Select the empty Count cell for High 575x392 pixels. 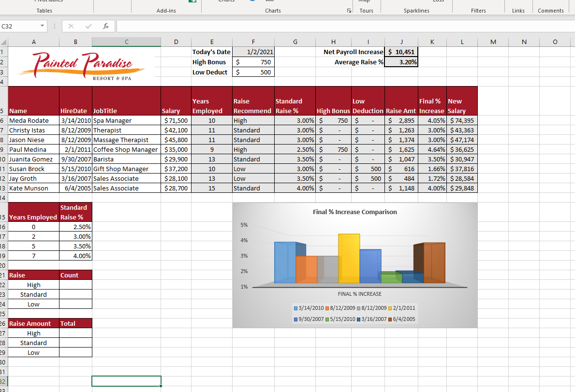point(75,285)
